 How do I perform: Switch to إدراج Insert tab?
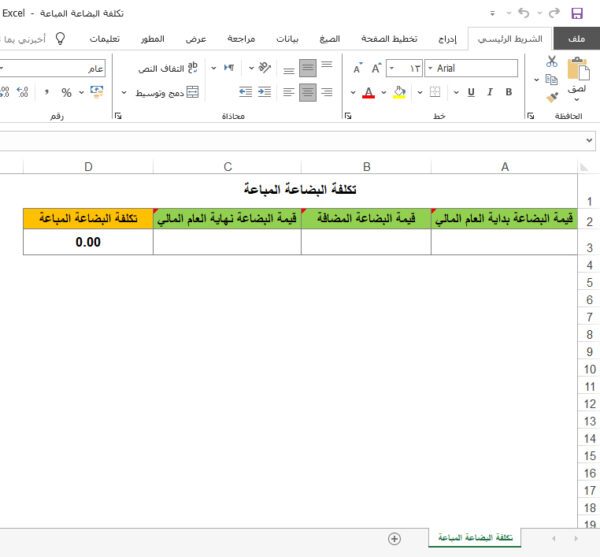(447, 39)
